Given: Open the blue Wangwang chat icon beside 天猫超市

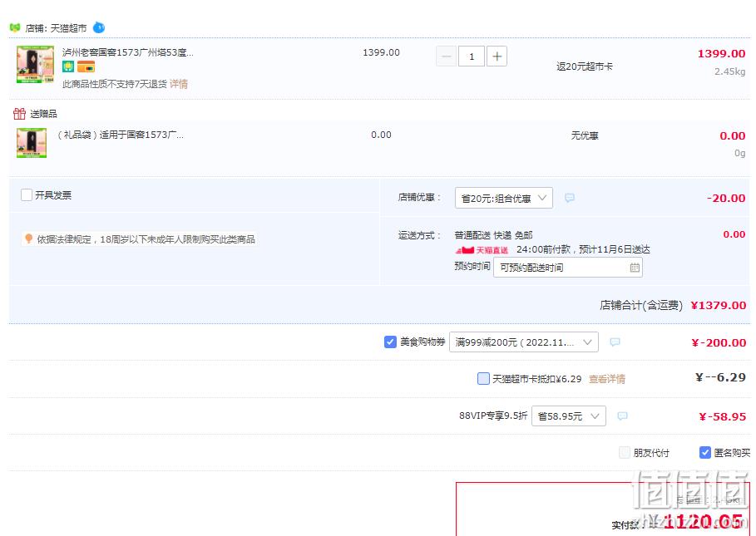Looking at the screenshot, I should (98, 27).
